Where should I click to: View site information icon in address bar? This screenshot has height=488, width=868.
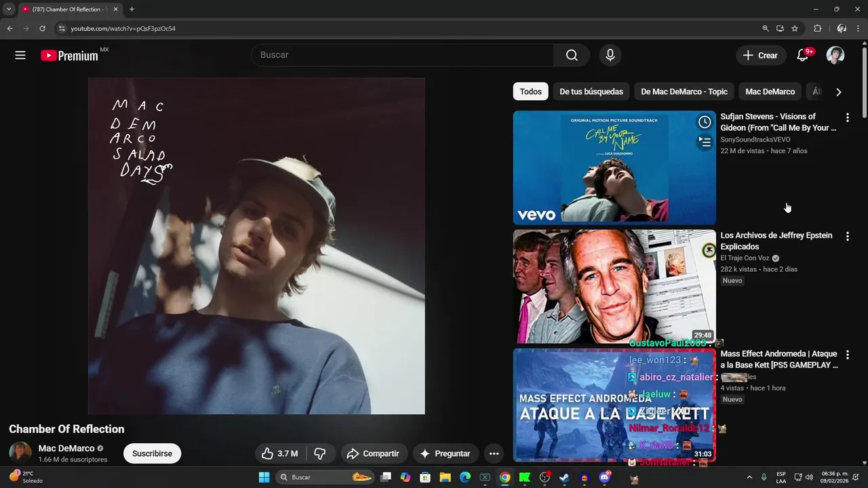point(61,28)
